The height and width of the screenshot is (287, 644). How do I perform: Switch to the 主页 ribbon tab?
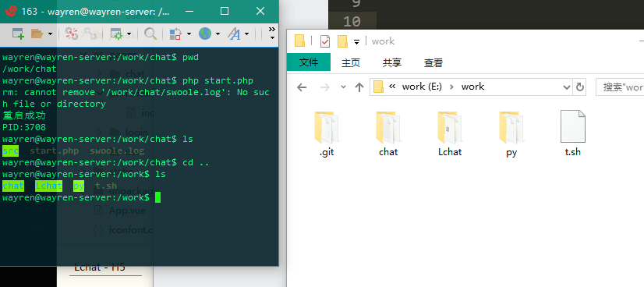[x=351, y=63]
